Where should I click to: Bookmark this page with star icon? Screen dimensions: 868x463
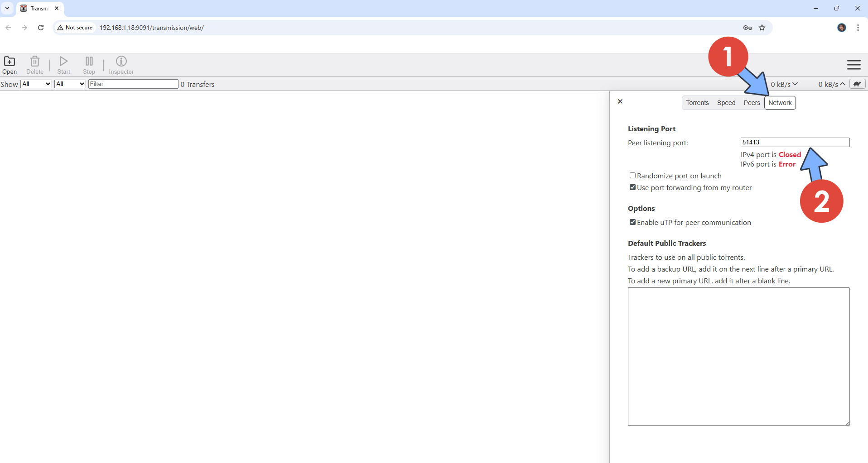[x=762, y=28]
